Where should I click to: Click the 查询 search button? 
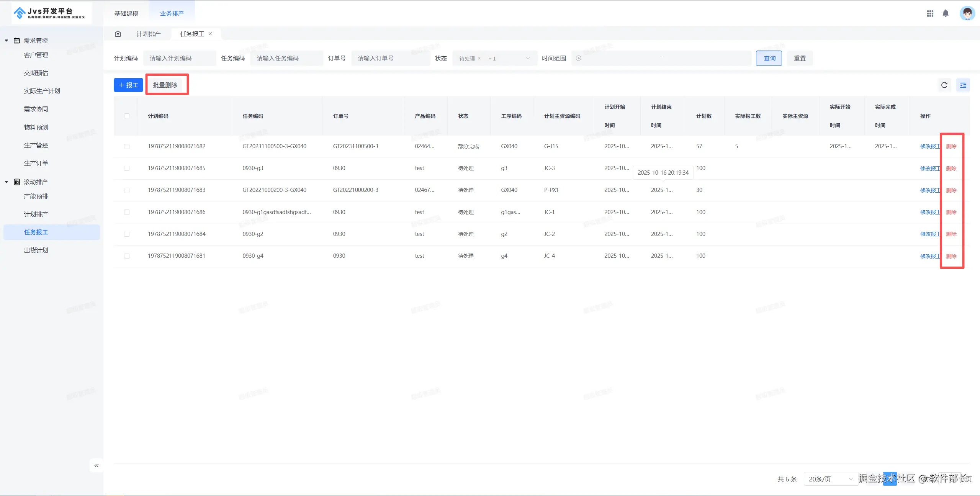[769, 58]
